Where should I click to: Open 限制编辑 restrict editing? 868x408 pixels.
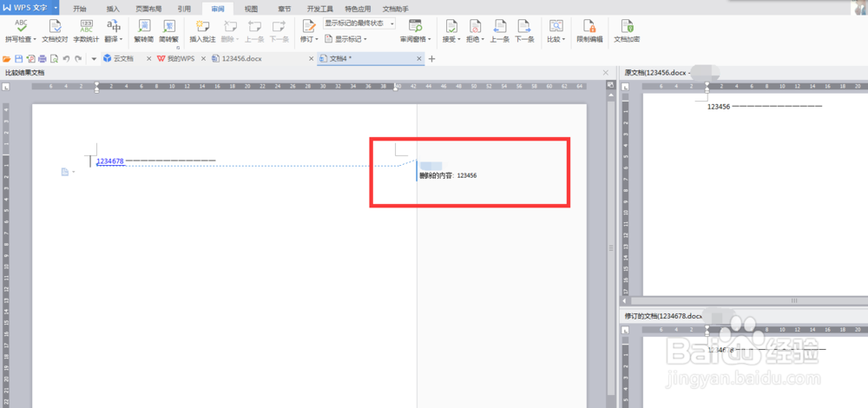click(589, 25)
